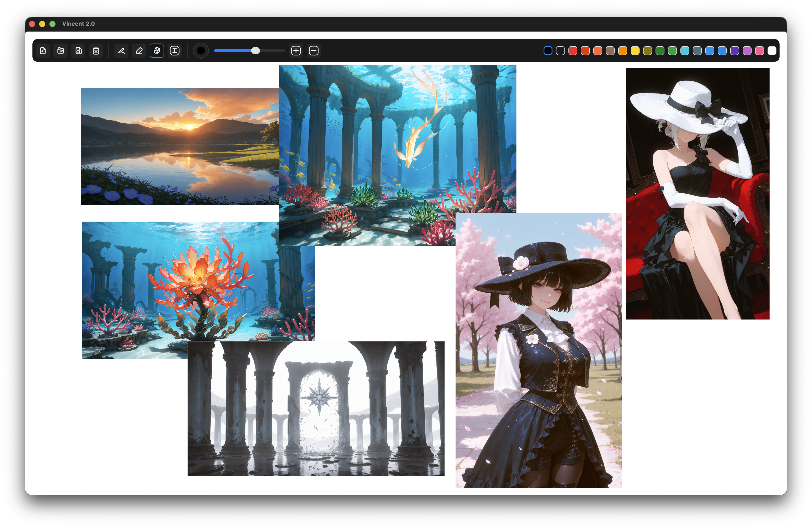Viewport: 812px width, 528px height.
Task: Select the white color swatch
Action: click(x=772, y=51)
